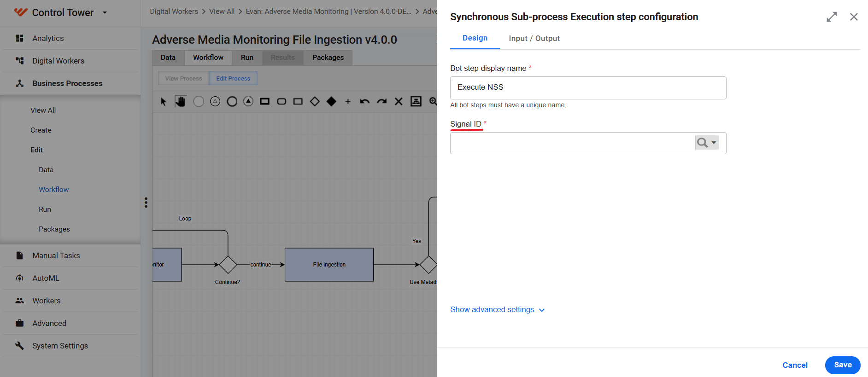Open AutoML in the sidebar
The width and height of the screenshot is (868, 377).
point(70,278)
